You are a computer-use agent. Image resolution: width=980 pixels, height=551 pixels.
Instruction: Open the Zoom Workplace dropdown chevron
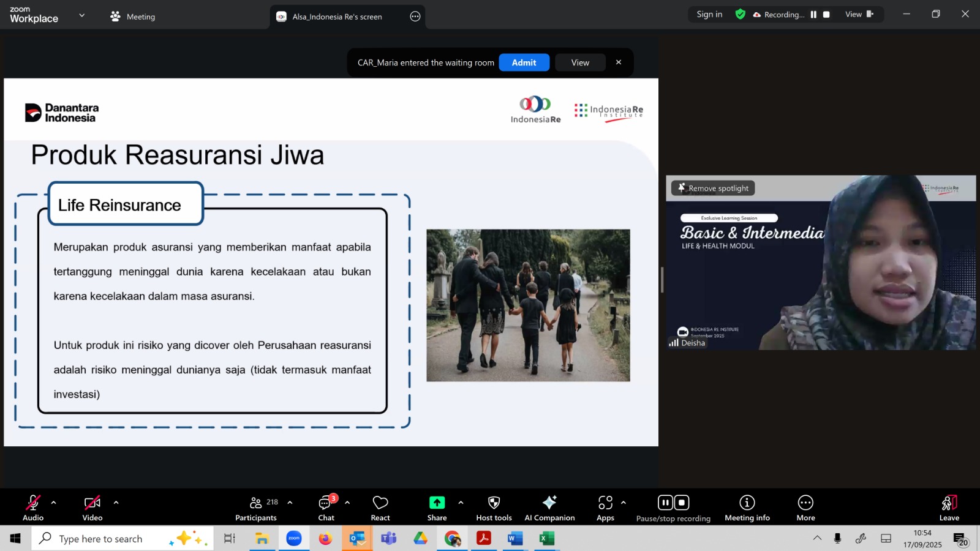click(x=82, y=15)
